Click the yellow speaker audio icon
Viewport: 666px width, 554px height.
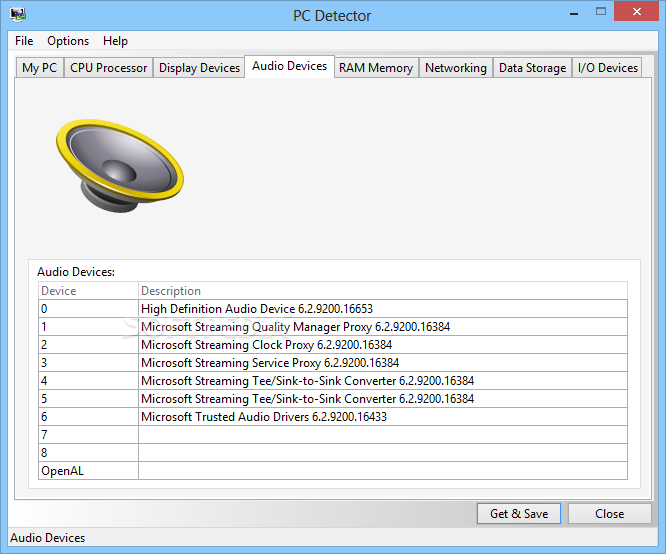(x=120, y=166)
